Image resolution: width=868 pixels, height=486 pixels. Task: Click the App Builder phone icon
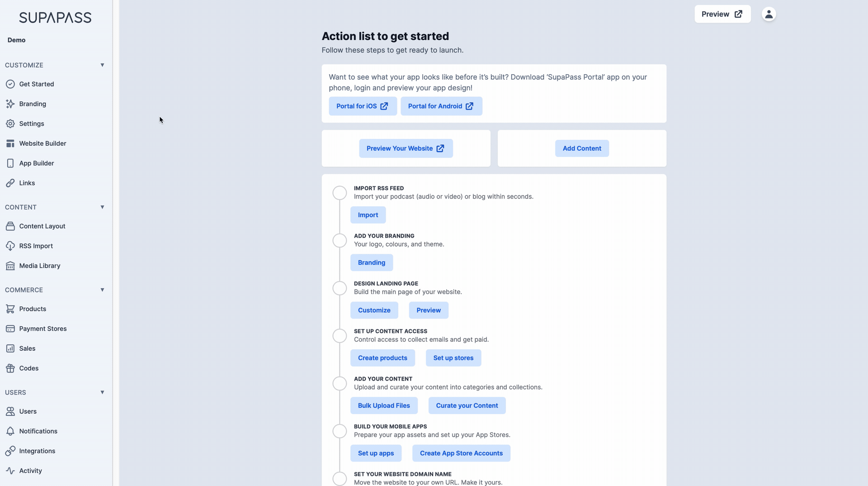coord(10,163)
